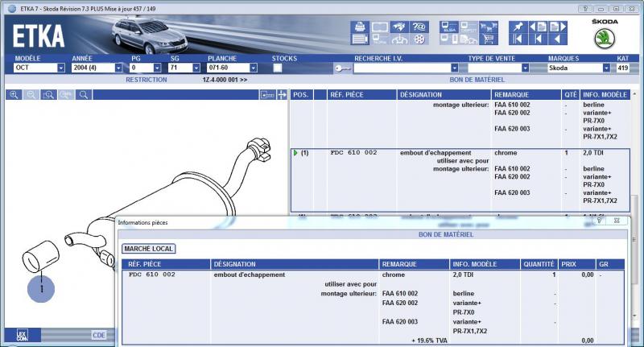Click '+ 19.6% TVA' text in dialog

[x=429, y=341]
